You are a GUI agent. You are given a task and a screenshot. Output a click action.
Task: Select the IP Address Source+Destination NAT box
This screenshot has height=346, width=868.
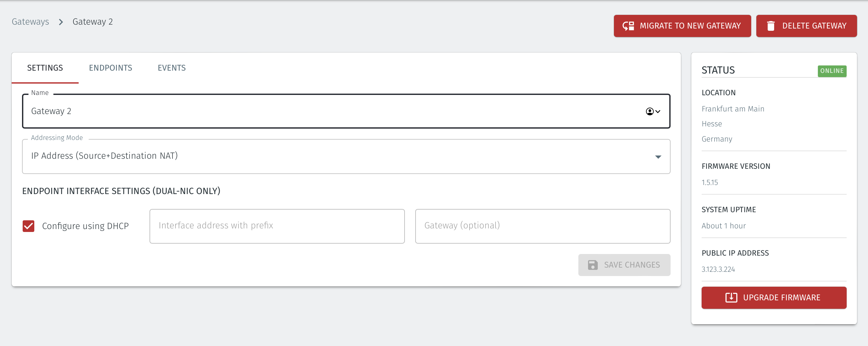click(x=346, y=156)
